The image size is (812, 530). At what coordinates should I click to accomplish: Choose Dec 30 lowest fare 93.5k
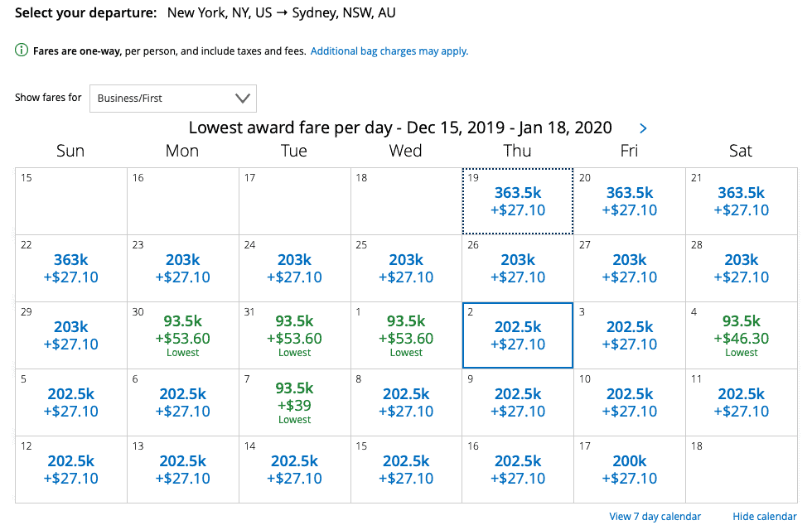[183, 335]
